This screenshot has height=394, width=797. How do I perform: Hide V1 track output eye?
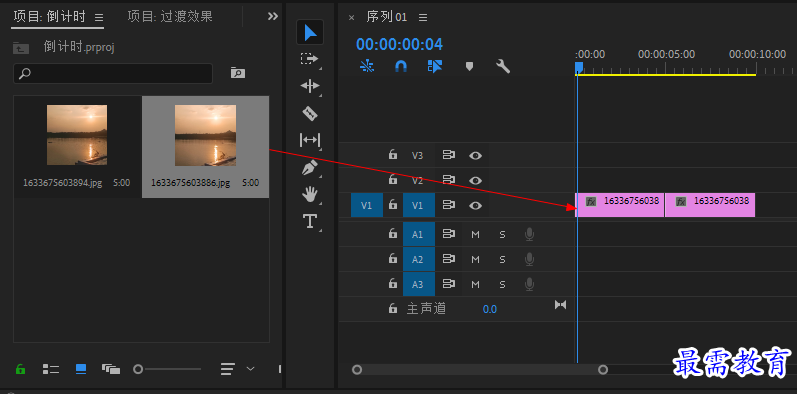click(x=475, y=205)
